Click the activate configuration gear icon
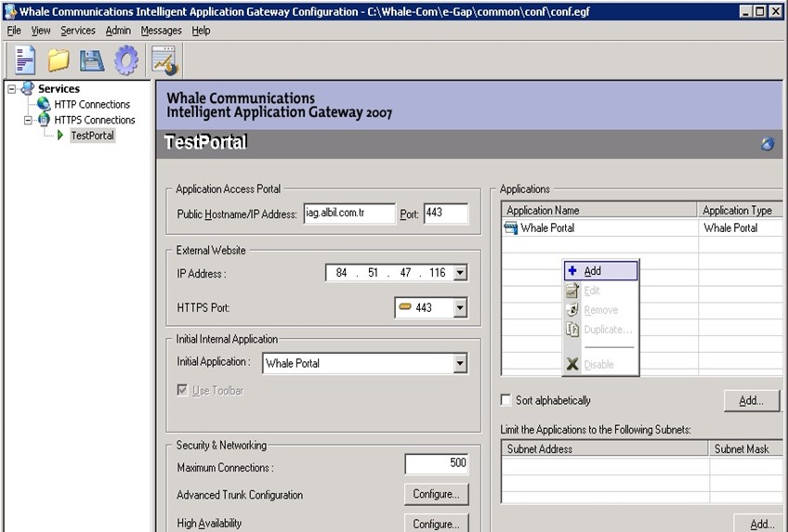Image resolution: width=788 pixels, height=532 pixels. pos(125,60)
